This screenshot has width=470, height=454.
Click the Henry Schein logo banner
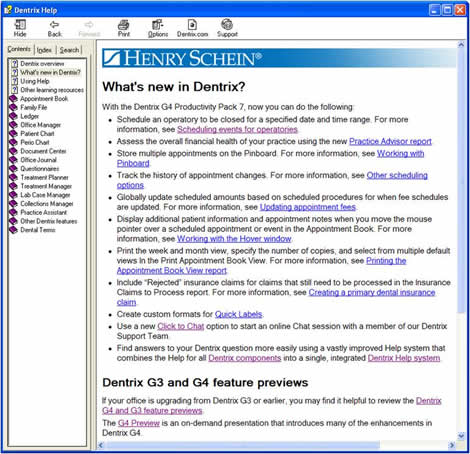pyautogui.click(x=279, y=58)
